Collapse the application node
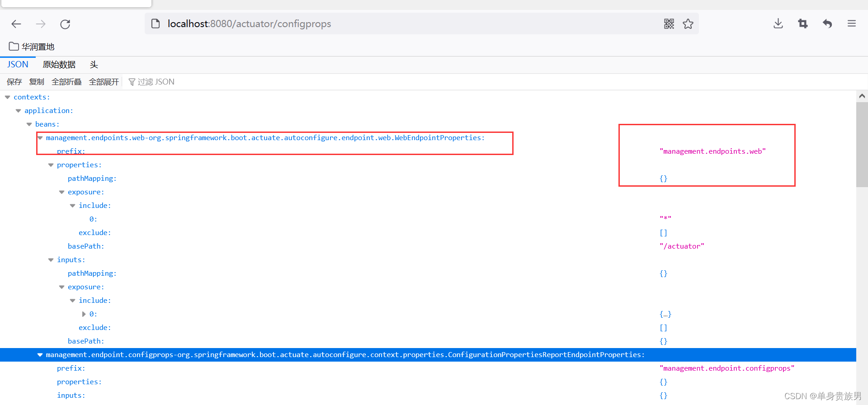 tap(19, 111)
